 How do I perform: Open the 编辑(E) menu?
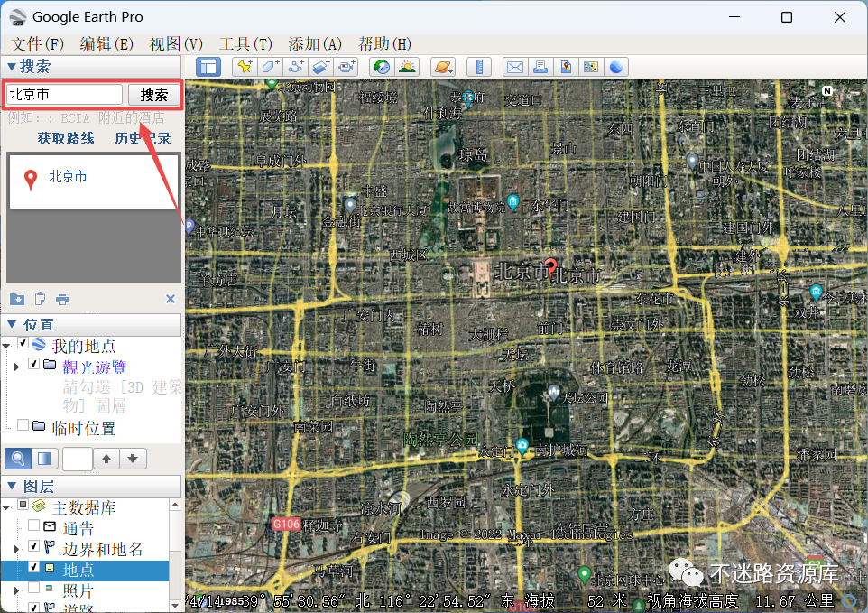(106, 43)
